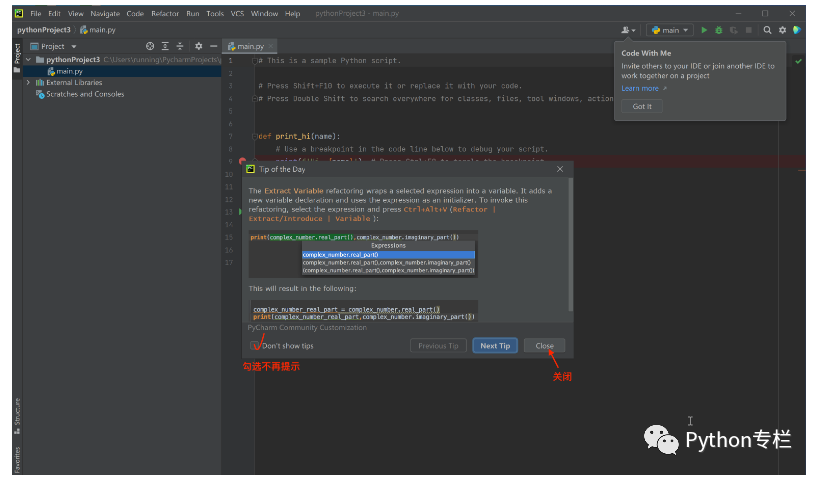Click the Run main green play icon
The image size is (819, 479).
704,30
